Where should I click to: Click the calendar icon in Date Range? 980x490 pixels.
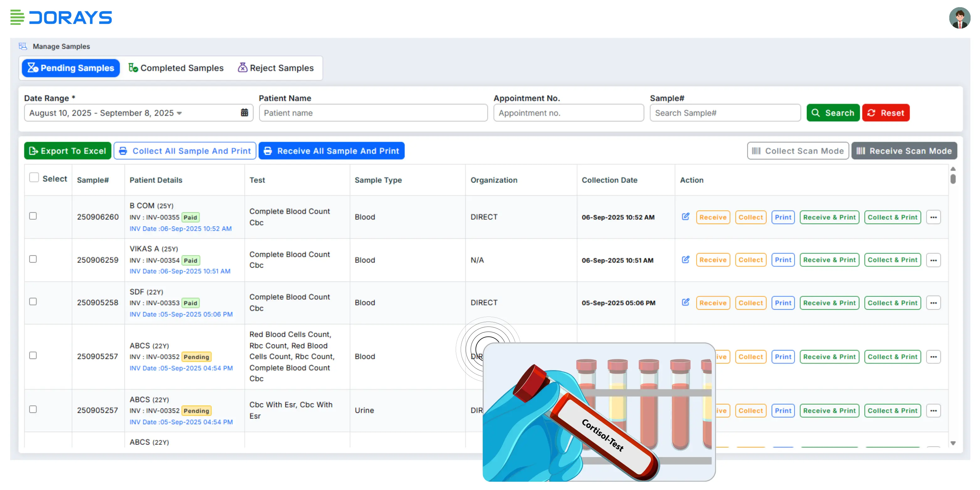coord(244,113)
